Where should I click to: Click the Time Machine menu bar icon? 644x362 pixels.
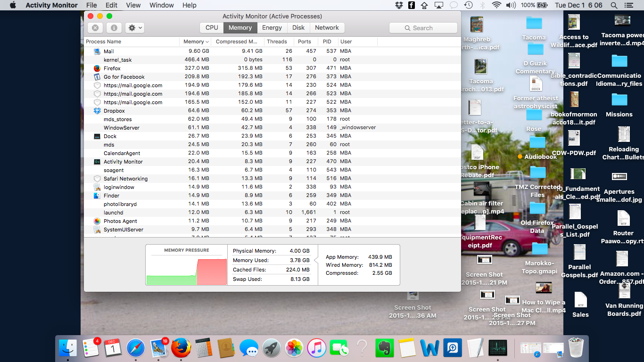tap(468, 5)
